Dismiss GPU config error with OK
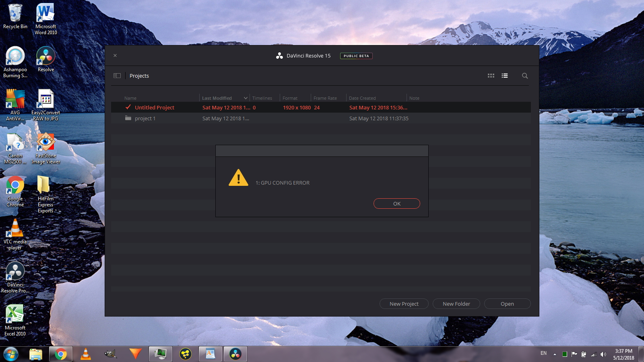This screenshot has width=644, height=362. (396, 204)
